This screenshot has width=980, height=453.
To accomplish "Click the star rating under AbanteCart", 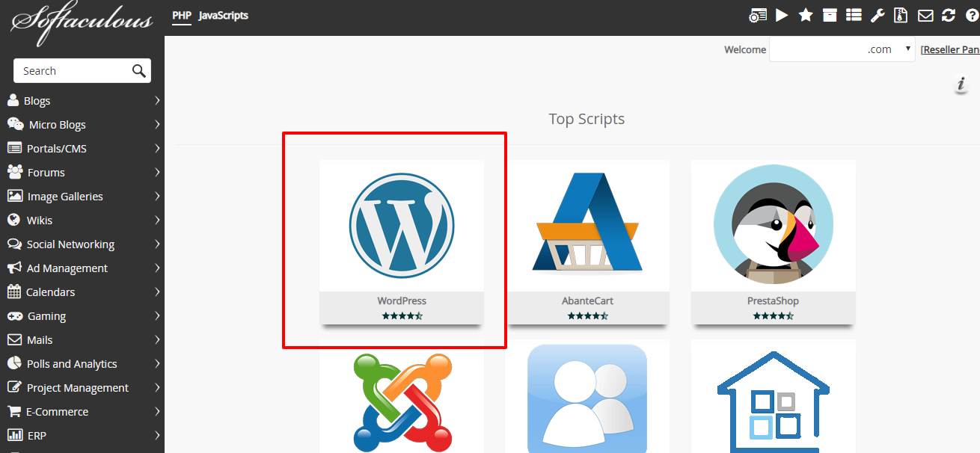I will pyautogui.click(x=587, y=316).
